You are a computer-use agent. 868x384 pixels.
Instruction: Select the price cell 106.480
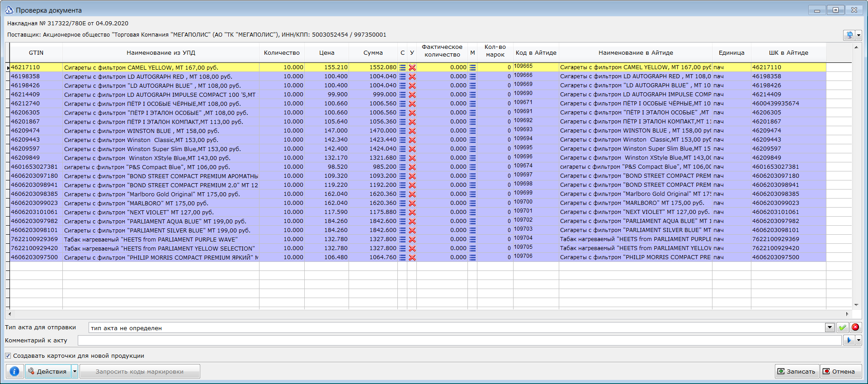pyautogui.click(x=326, y=257)
